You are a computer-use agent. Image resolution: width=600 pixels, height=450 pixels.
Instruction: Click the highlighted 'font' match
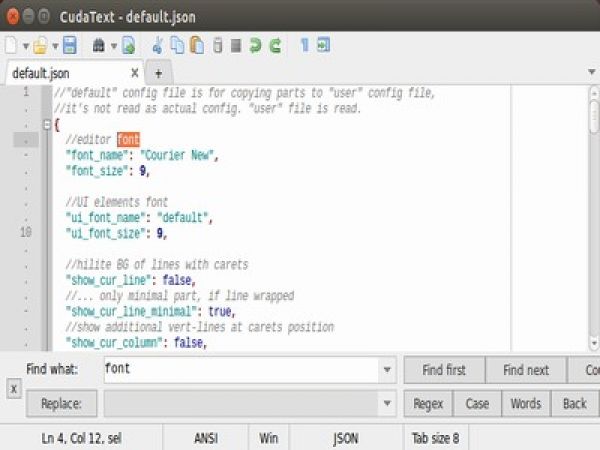(x=128, y=139)
